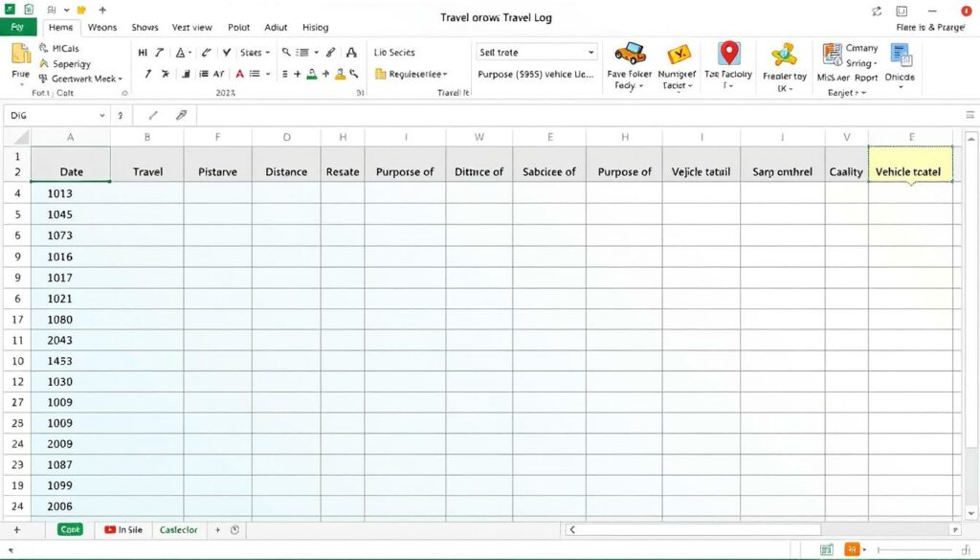Click the red letter A font color icon
Screen dimensions: 980x560
pyautogui.click(x=239, y=74)
